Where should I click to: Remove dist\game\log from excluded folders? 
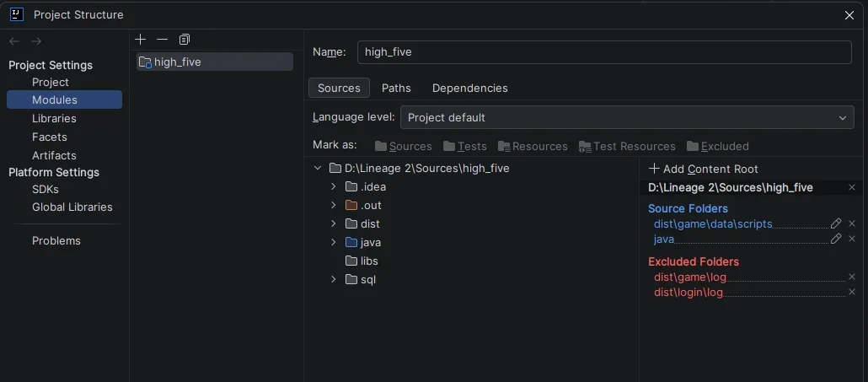852,277
